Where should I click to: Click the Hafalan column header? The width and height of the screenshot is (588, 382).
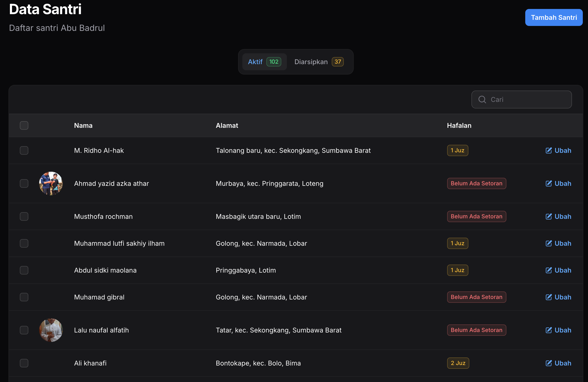[459, 125]
